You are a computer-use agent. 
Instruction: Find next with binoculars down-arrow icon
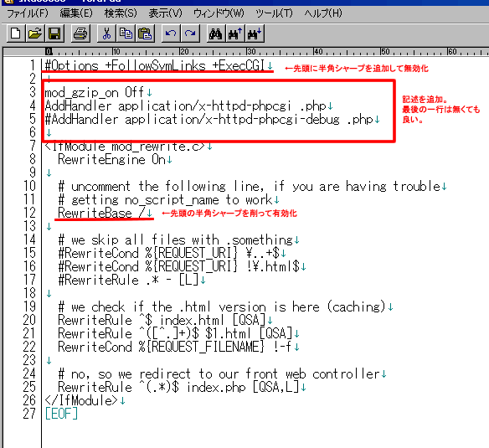(x=255, y=33)
